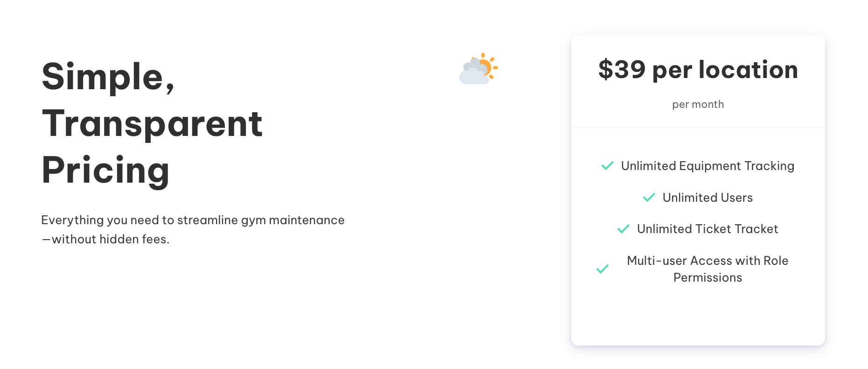Click the sun and cloud weather icon

[x=478, y=69]
